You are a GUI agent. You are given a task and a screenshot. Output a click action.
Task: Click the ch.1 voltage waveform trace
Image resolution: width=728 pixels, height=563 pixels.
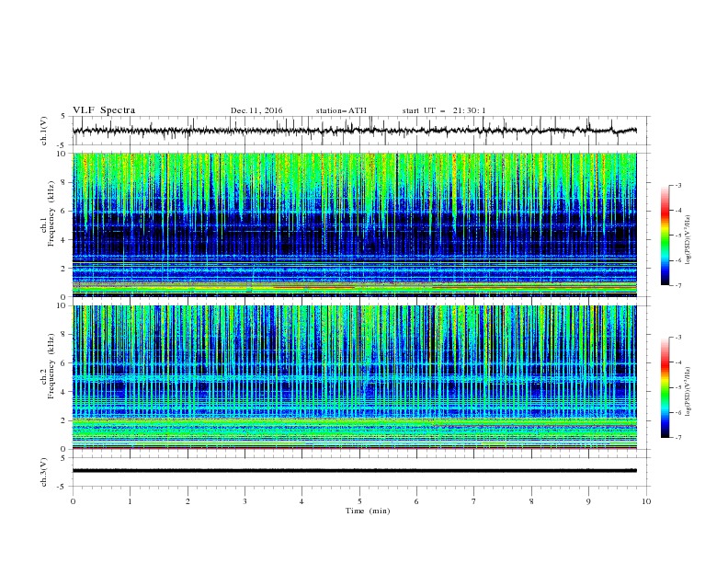click(355, 131)
